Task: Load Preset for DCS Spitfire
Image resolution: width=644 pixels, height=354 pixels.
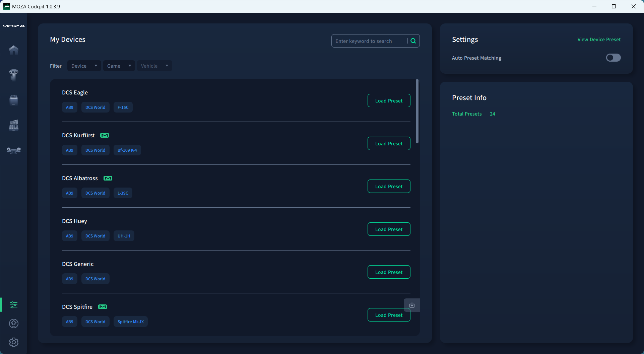Action: click(x=389, y=315)
